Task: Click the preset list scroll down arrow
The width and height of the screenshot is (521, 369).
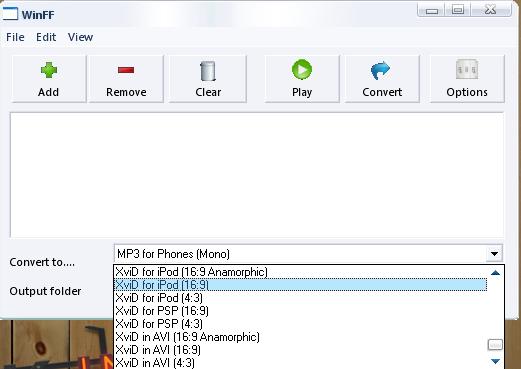Action: (x=495, y=361)
